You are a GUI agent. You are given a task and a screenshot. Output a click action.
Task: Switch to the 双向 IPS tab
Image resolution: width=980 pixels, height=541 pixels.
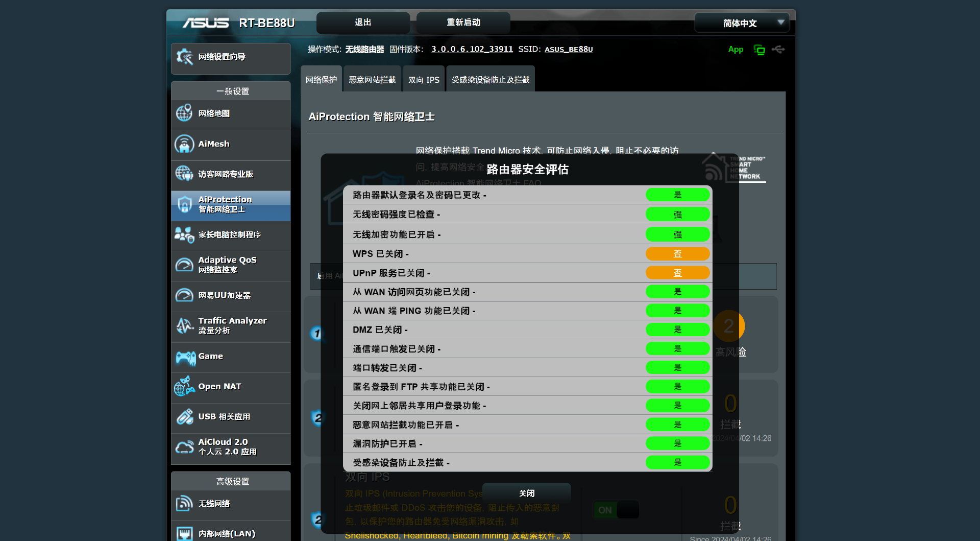pos(424,80)
